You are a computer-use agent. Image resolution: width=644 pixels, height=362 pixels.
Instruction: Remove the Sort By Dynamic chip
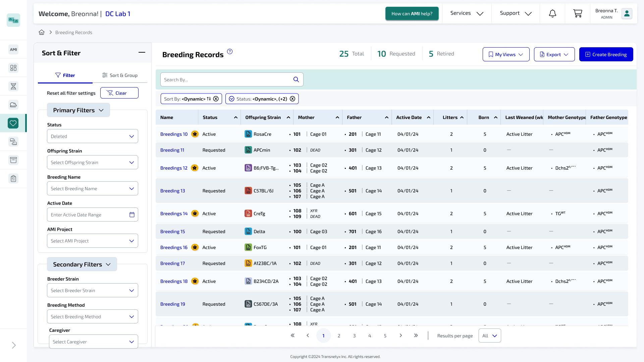coord(216,99)
